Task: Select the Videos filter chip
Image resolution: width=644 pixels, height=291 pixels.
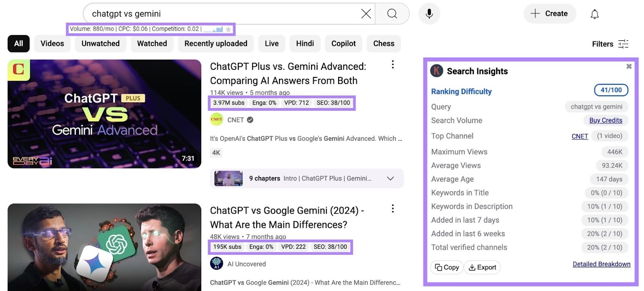Action: tap(52, 44)
